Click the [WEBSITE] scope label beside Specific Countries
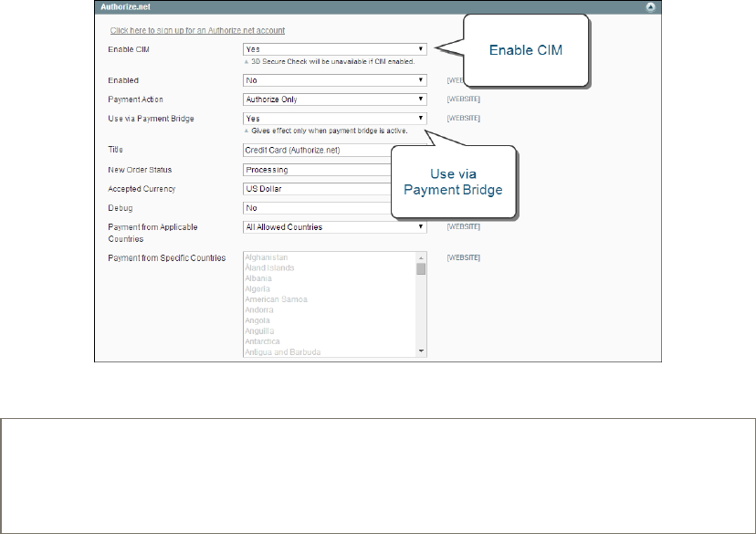The image size is (756, 534). [463, 257]
